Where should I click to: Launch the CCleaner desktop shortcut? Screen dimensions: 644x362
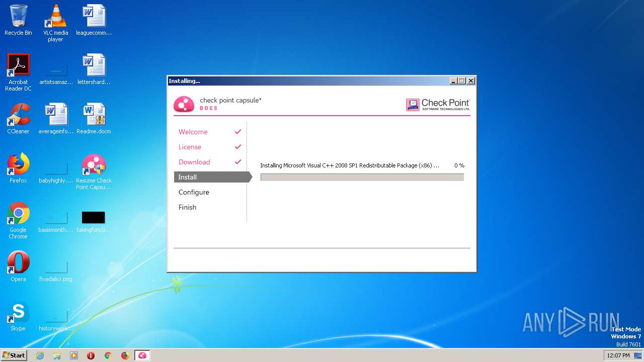(x=18, y=119)
